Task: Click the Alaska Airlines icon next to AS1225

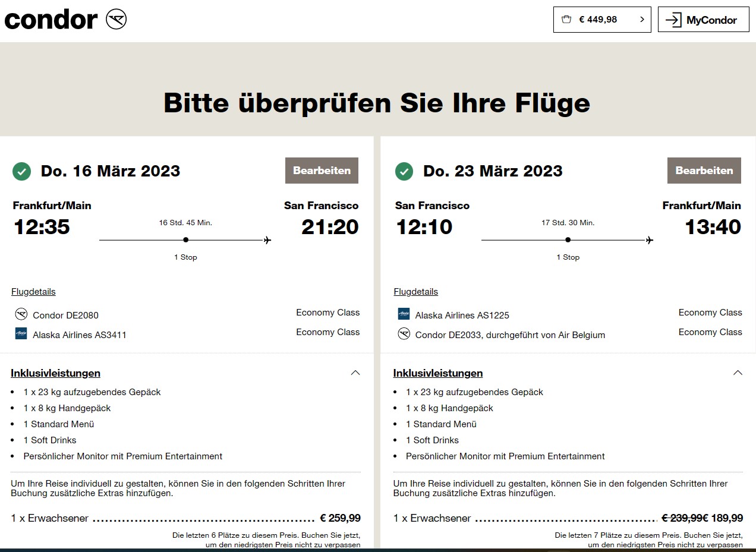Action: [404, 314]
